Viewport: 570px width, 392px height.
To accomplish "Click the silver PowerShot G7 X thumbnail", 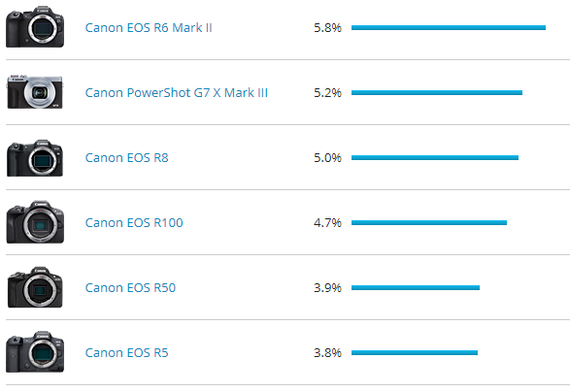I will [35, 92].
